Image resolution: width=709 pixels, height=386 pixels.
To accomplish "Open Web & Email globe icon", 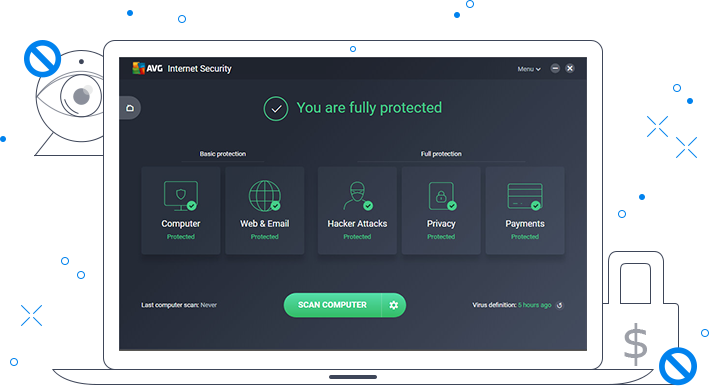I will click(x=265, y=196).
